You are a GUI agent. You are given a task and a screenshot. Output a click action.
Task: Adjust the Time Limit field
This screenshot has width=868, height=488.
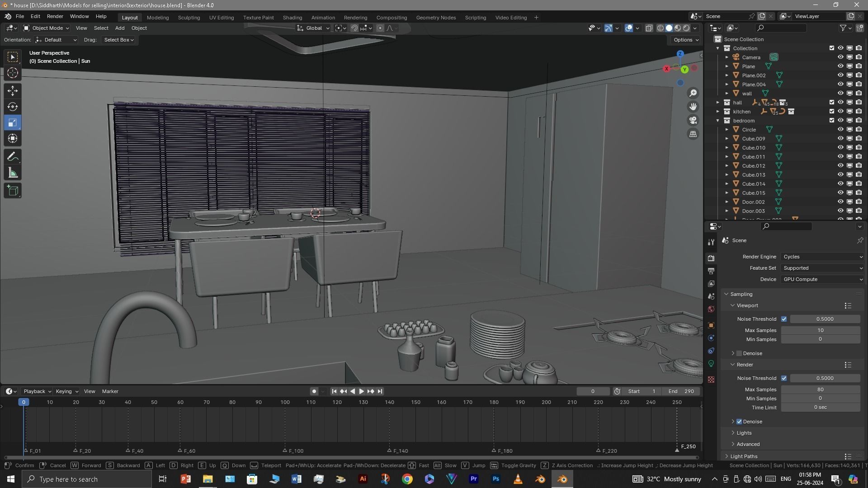pyautogui.click(x=821, y=408)
